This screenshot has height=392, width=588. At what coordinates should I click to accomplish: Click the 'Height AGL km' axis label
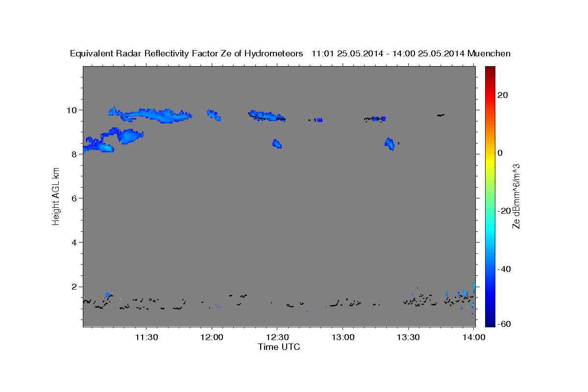point(56,196)
